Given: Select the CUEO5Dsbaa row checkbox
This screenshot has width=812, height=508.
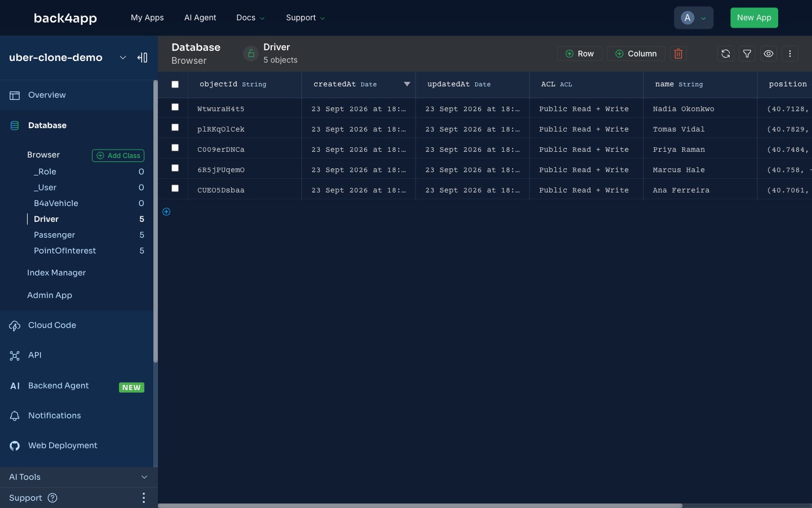Looking at the screenshot, I should pos(175,189).
